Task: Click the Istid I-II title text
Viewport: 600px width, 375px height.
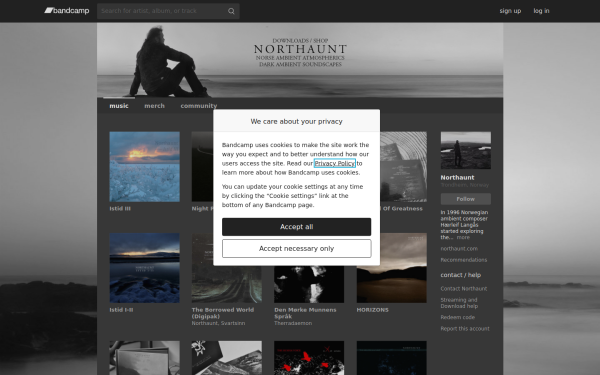Action: 121,310
